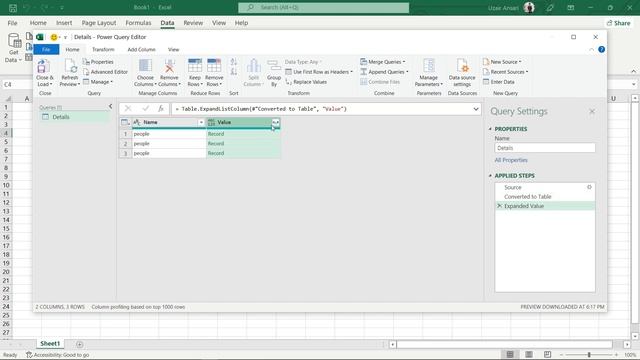Viewport: 640px width, 360px height.
Task: Click the All Properties link
Action: (x=511, y=160)
